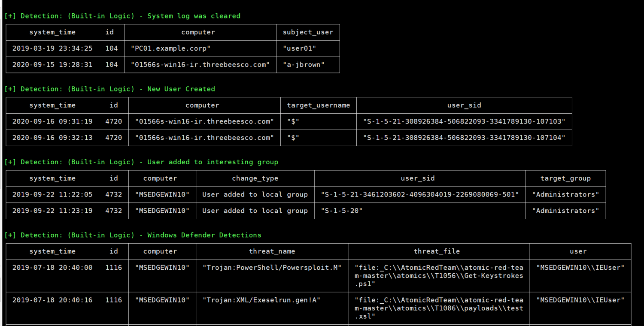Click timestamp 2019-09-22 11:22:05

coord(52,194)
